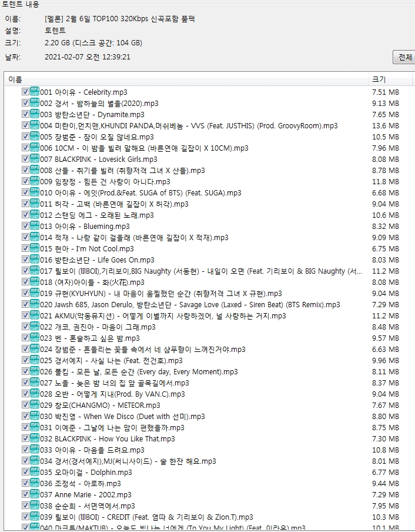Click the 13.6 MB size cell
Viewport: 415px width, 532px height.
pyautogui.click(x=386, y=126)
